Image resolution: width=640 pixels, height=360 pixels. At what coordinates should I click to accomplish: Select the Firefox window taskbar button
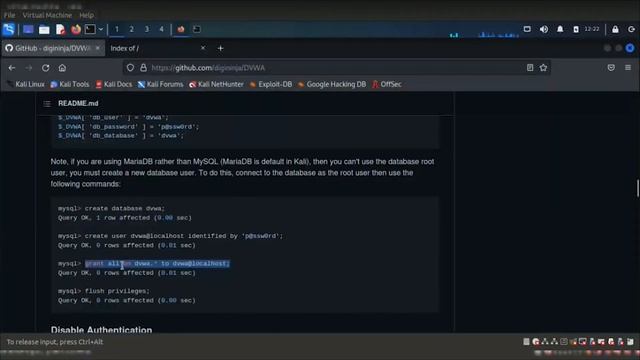181,29
